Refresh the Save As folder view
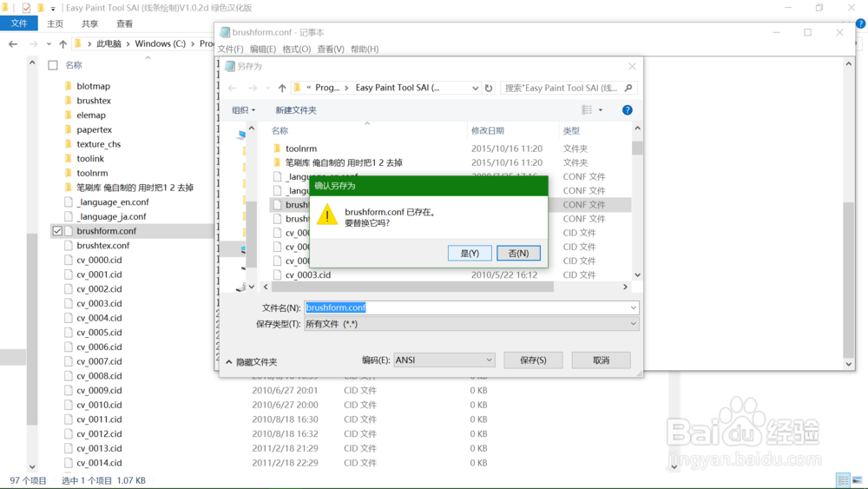 488,88
